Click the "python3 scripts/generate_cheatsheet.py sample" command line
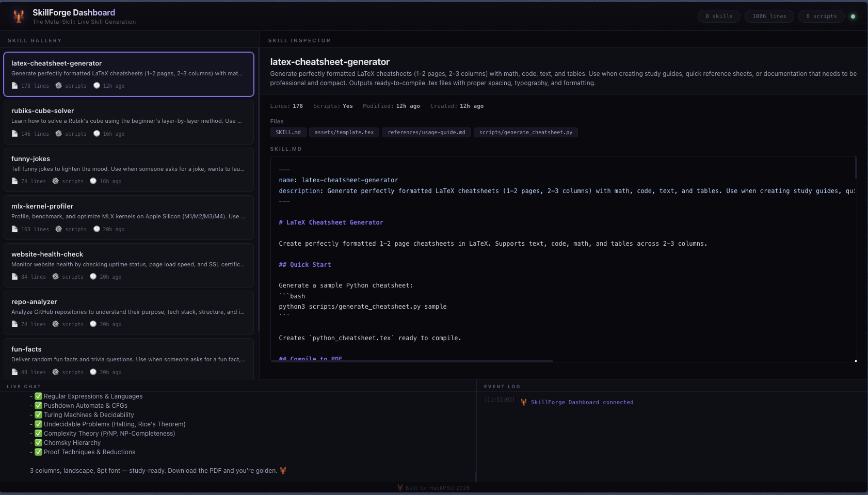868x495 pixels. pyautogui.click(x=363, y=307)
